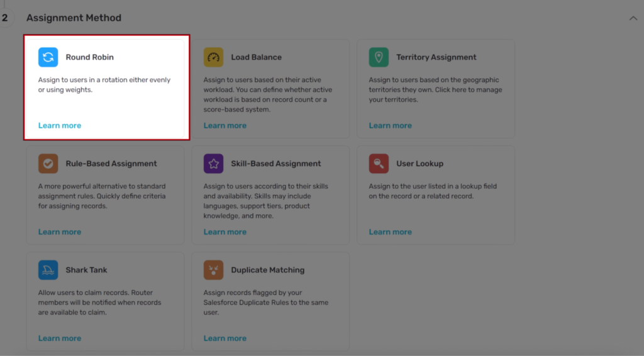Viewport: 644px width, 356px height.
Task: Open Learn more under Shark Tank
Action: coord(60,338)
